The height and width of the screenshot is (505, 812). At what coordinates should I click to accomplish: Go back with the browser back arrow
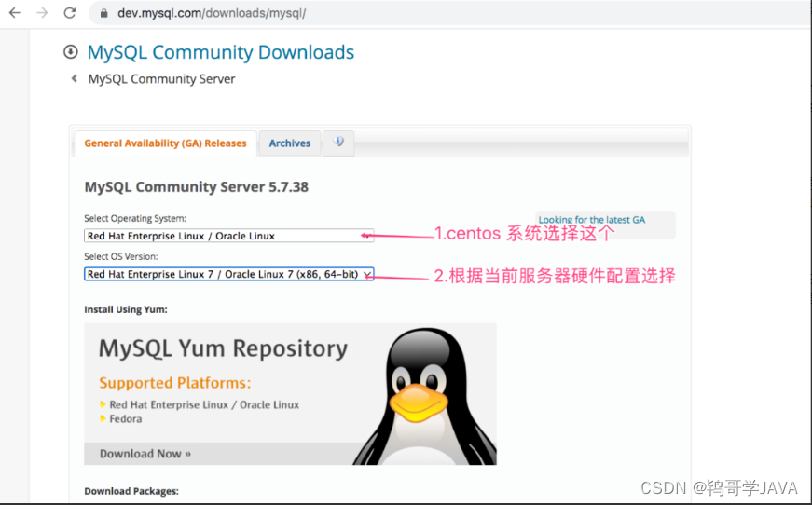(15, 13)
